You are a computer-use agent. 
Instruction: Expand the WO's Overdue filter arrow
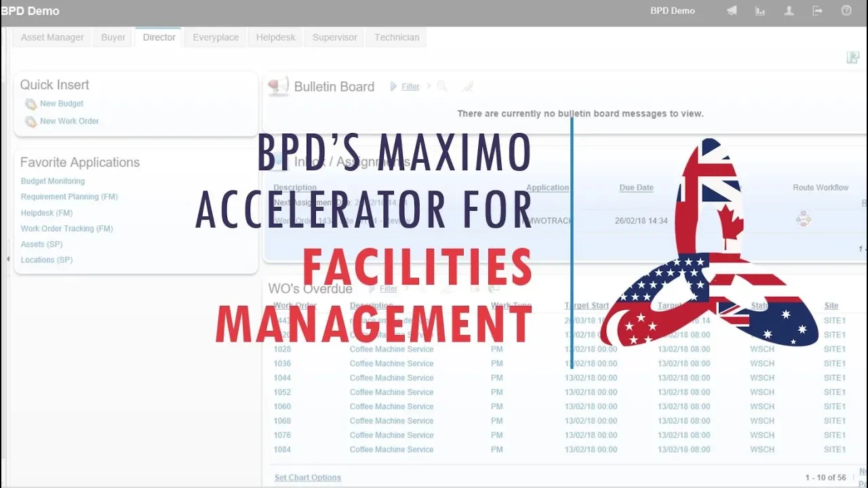pyautogui.click(x=372, y=289)
